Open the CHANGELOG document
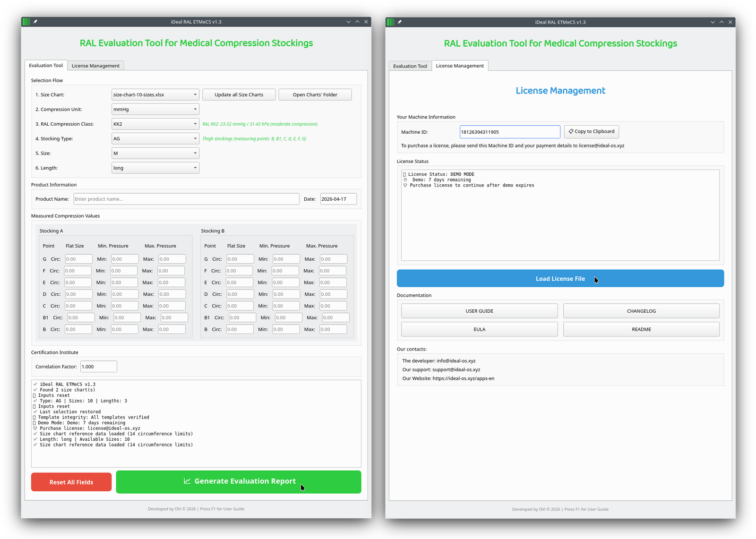Viewport: 756px width, 539px height. (641, 311)
